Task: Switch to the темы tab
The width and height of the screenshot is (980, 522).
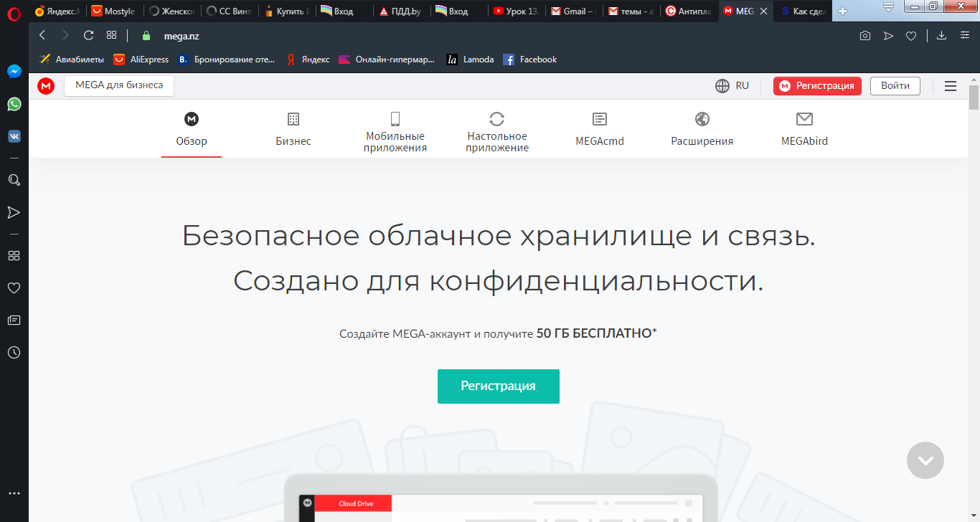Action: [x=631, y=11]
